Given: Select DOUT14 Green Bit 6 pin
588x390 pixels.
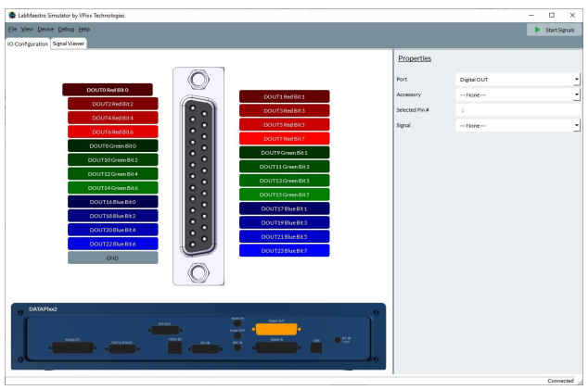Looking at the screenshot, I should (112, 187).
